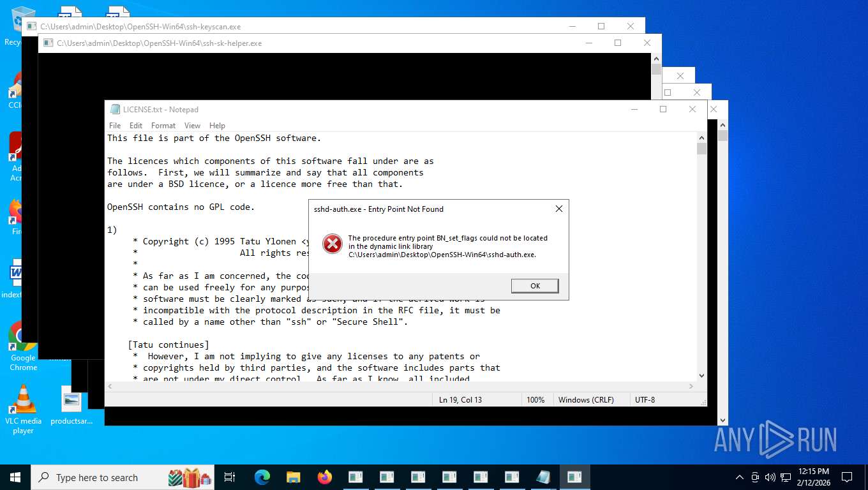Close the LICENSE.txt Notepad window
This screenshot has height=490, width=868.
point(692,109)
